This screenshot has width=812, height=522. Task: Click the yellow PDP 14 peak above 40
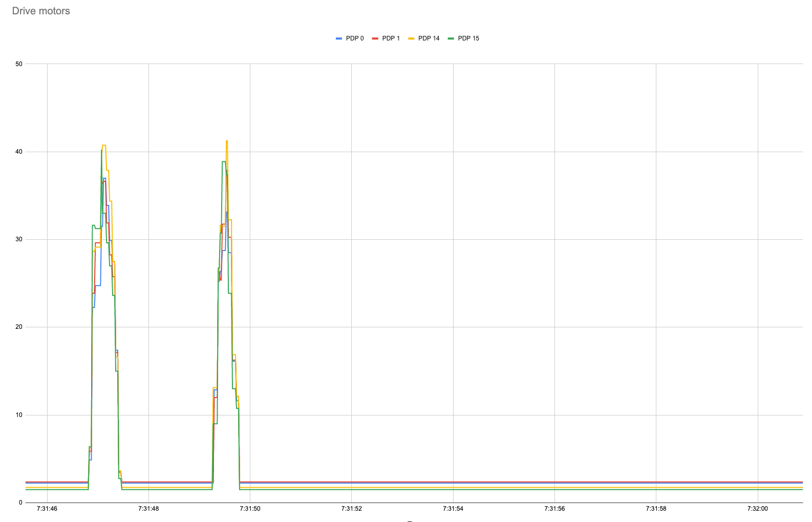tap(227, 141)
